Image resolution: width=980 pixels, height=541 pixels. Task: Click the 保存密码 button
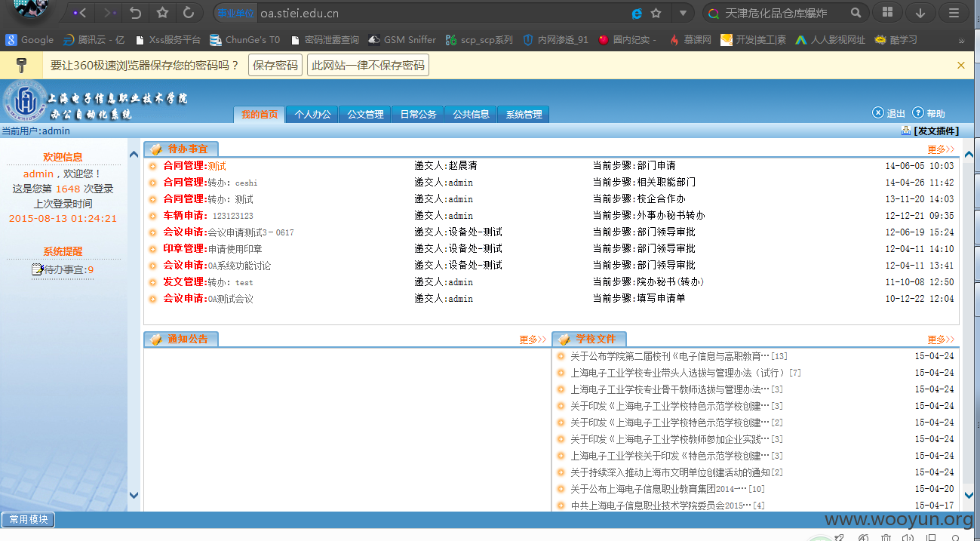pos(275,66)
